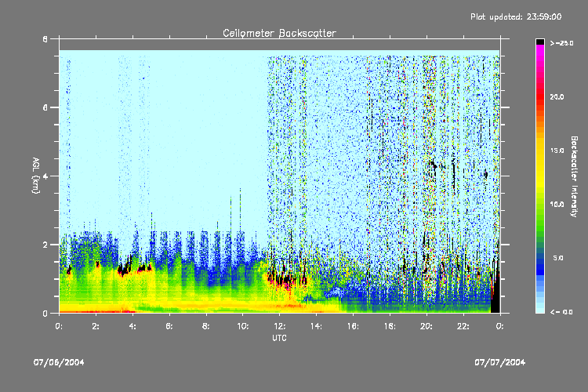The width and height of the screenshot is (588, 392).
Task: Click the x-axis tick label "6:"
Action: pyautogui.click(x=169, y=326)
